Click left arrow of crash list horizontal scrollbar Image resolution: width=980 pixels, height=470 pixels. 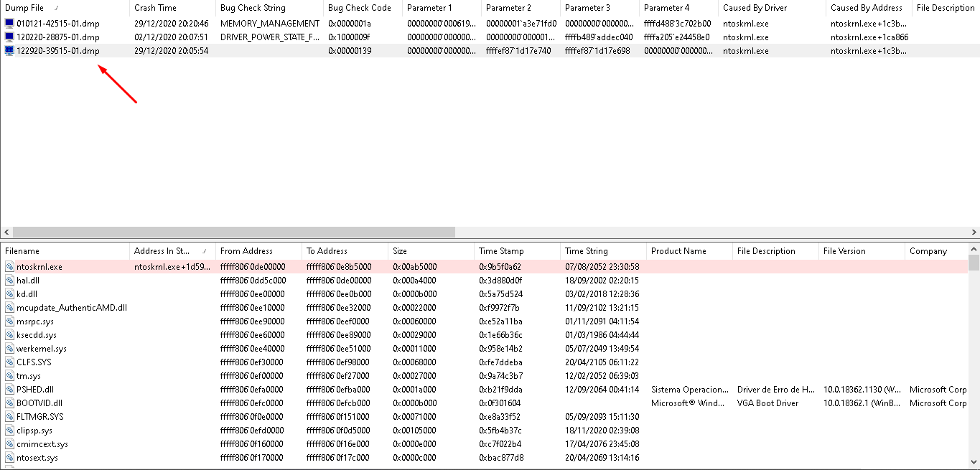(6, 232)
